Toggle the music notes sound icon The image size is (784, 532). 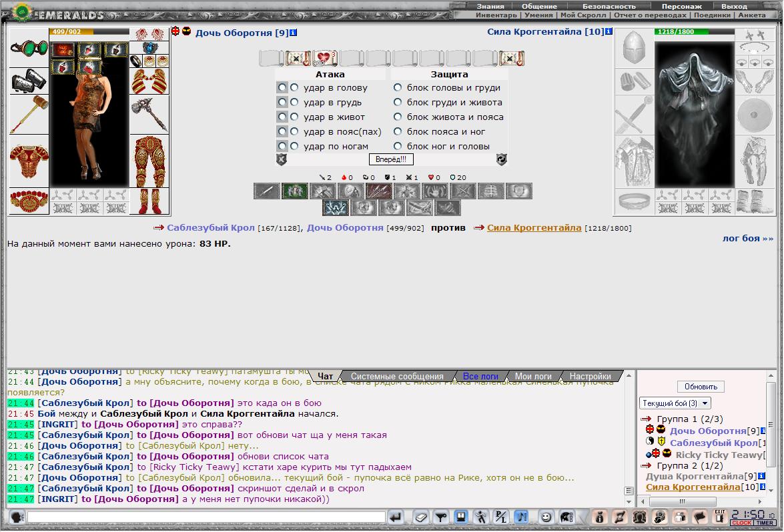coord(521,517)
